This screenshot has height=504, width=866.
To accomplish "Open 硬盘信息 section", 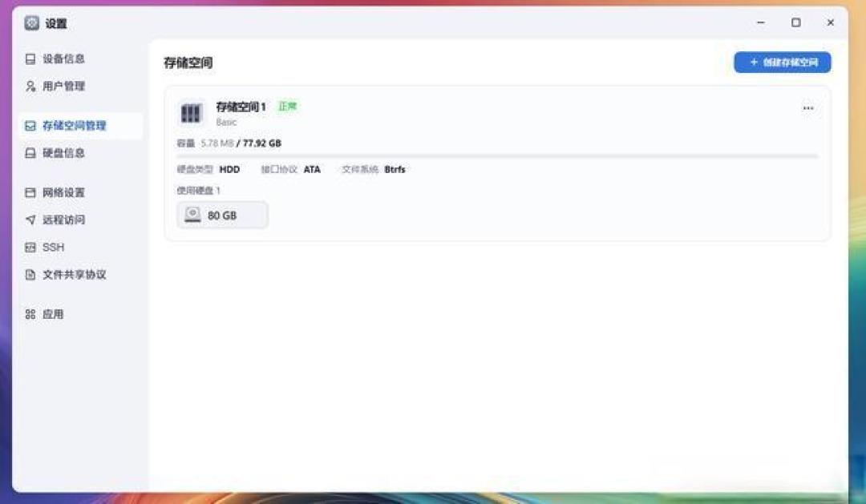I will point(81,153).
